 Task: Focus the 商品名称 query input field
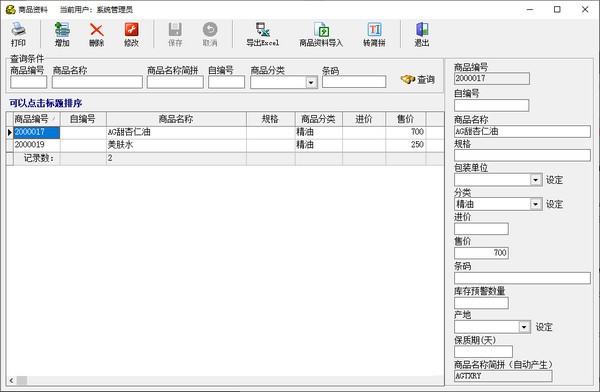tap(97, 82)
